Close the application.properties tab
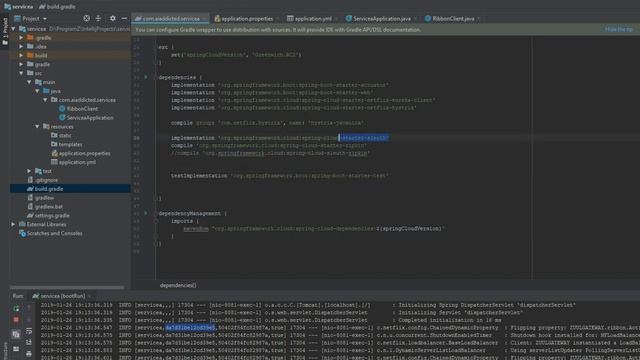 point(278,19)
